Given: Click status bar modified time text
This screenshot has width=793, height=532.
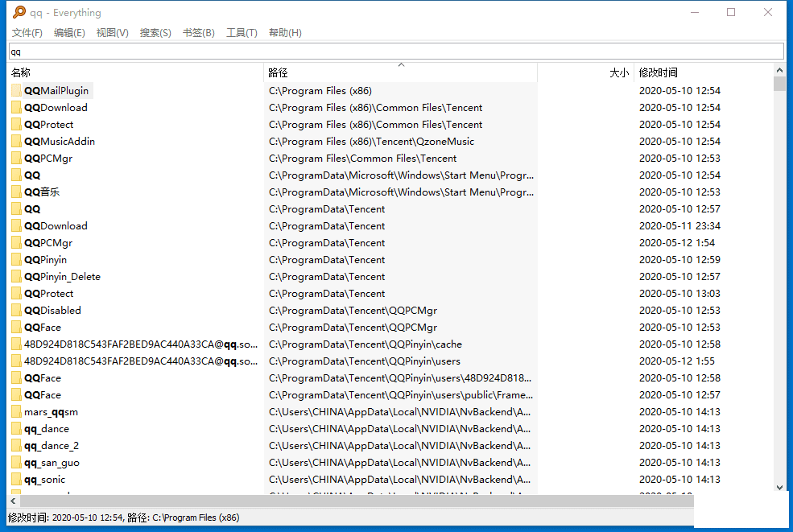Looking at the screenshot, I should [64, 518].
